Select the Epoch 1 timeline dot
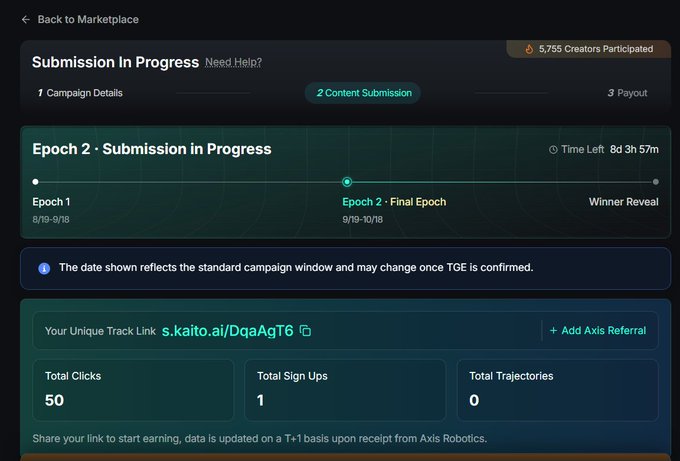This screenshot has width=680, height=461. 36,182
